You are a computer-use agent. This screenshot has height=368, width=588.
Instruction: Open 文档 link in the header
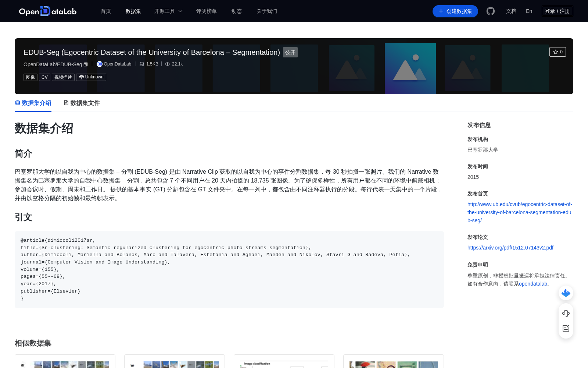click(x=511, y=11)
